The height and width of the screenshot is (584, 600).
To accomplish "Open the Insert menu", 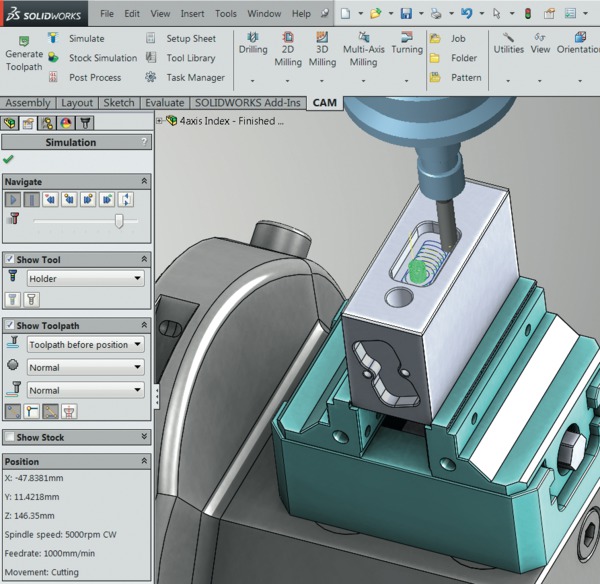I will click(192, 14).
